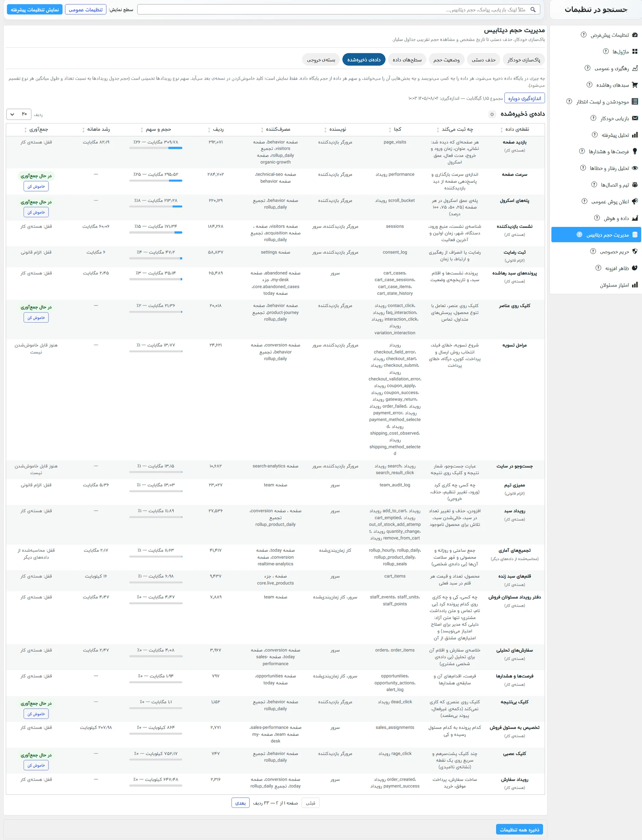Toggle نمایش تنظیمات پیشرفته display level
The height and width of the screenshot is (840, 642).
point(35,10)
